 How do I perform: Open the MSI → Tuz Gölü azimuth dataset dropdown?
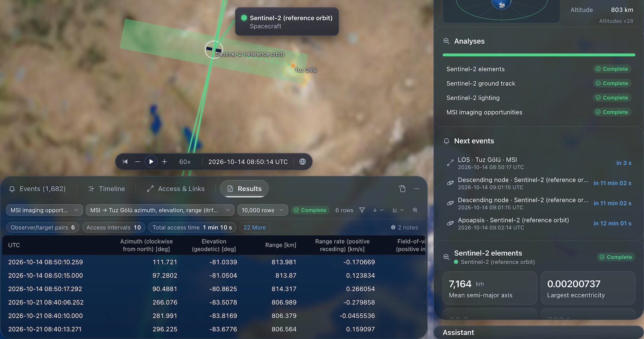(160, 210)
